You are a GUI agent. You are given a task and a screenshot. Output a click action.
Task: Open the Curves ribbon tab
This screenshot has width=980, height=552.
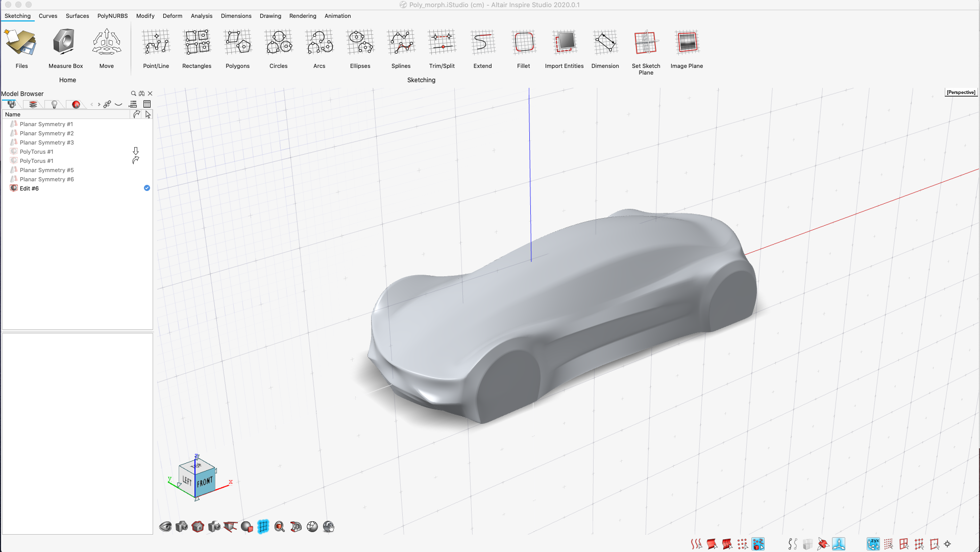[48, 16]
